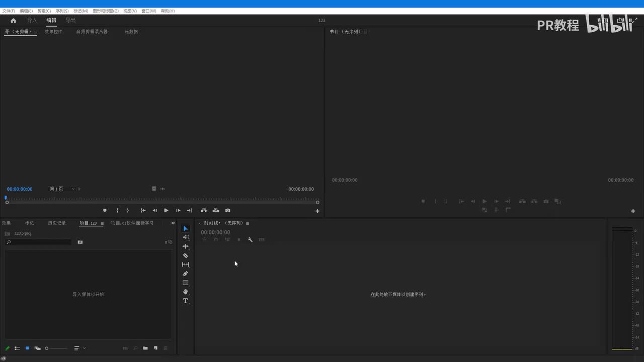Screen dimensions: 644x362
Task: Mark Out point in the Source monitor
Action: (128, 211)
